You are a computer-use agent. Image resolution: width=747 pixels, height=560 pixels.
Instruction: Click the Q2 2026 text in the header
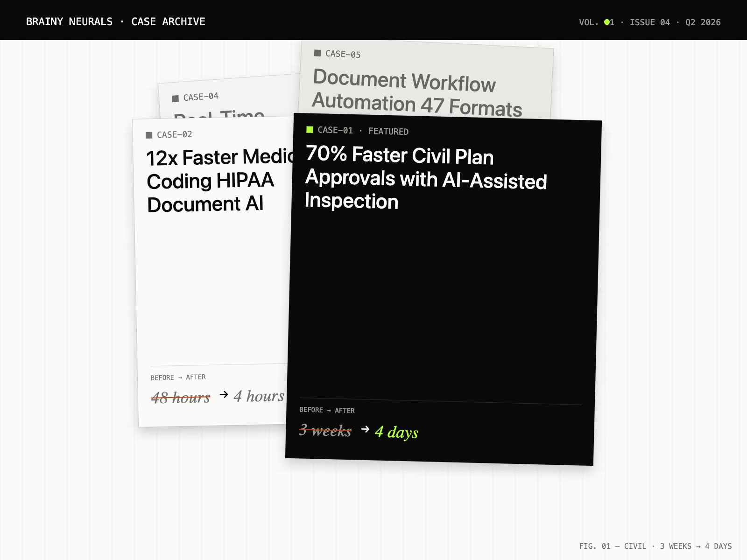pyautogui.click(x=703, y=22)
